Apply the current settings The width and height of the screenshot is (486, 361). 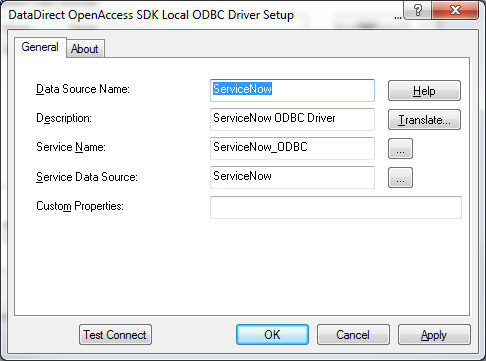pos(434,334)
